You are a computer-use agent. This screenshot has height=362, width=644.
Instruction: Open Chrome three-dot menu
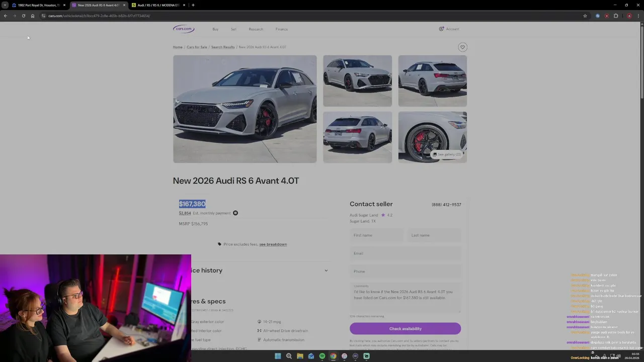coord(638,16)
